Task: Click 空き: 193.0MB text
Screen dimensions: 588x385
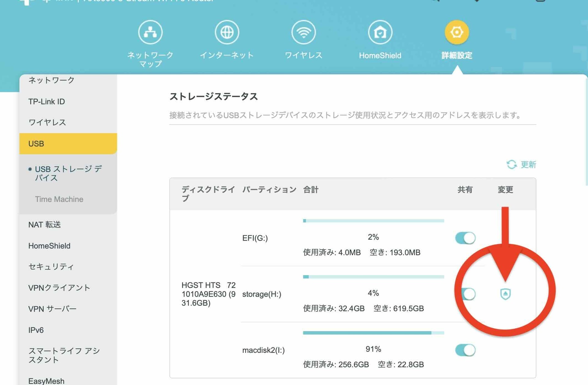Action: point(395,252)
